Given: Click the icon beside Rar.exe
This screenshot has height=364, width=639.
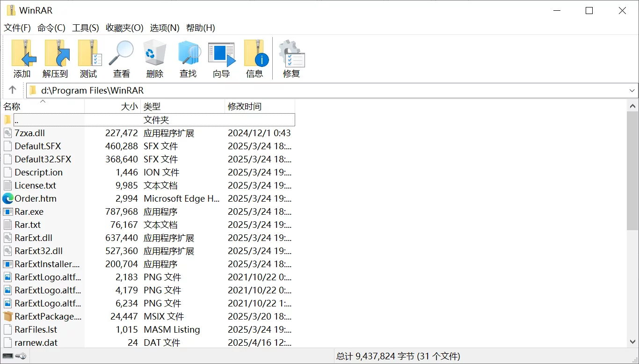Looking at the screenshot, I should pyautogui.click(x=7, y=211).
